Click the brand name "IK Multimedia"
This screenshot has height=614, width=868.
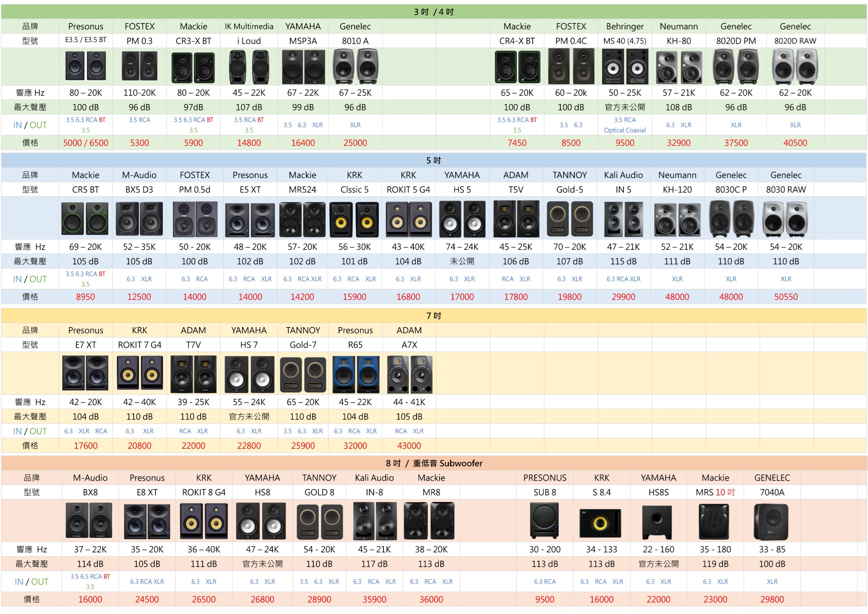(x=249, y=27)
